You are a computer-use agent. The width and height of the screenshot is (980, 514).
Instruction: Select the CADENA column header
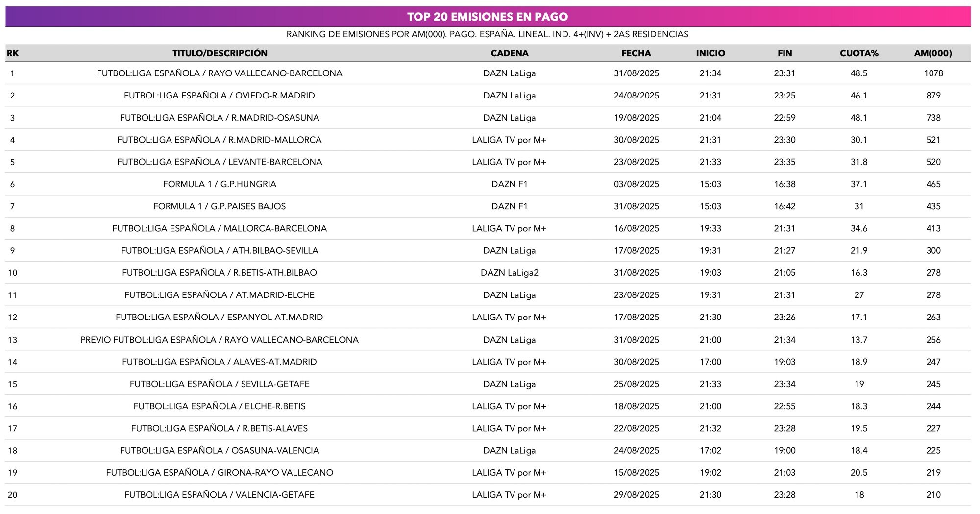[x=510, y=52]
